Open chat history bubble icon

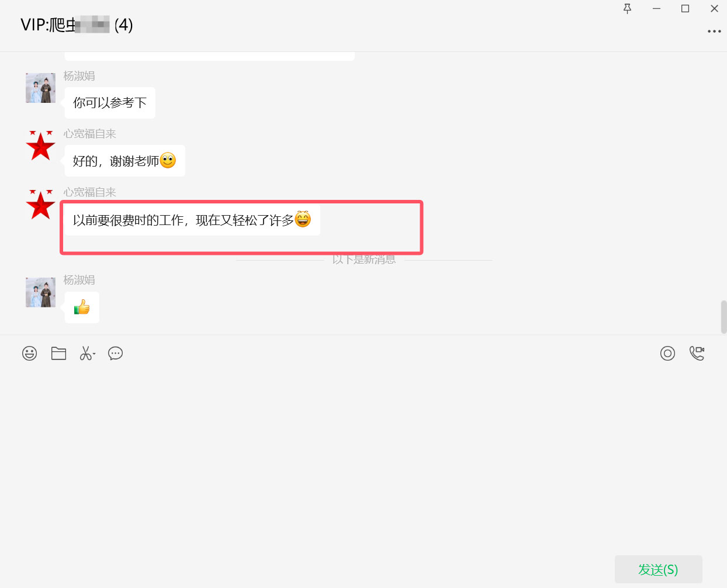point(115,353)
